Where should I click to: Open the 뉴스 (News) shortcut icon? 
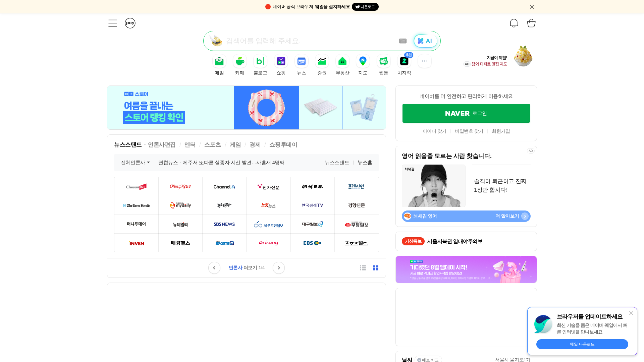302,61
